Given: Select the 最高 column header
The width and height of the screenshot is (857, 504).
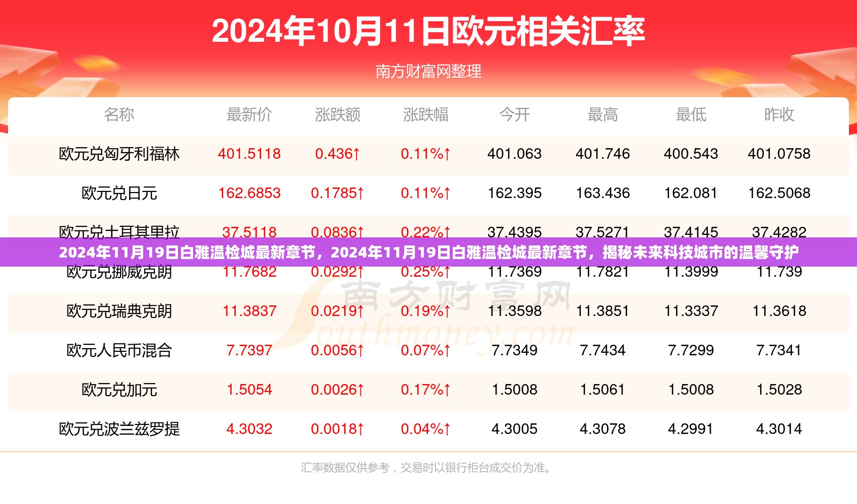Looking at the screenshot, I should pyautogui.click(x=602, y=114).
